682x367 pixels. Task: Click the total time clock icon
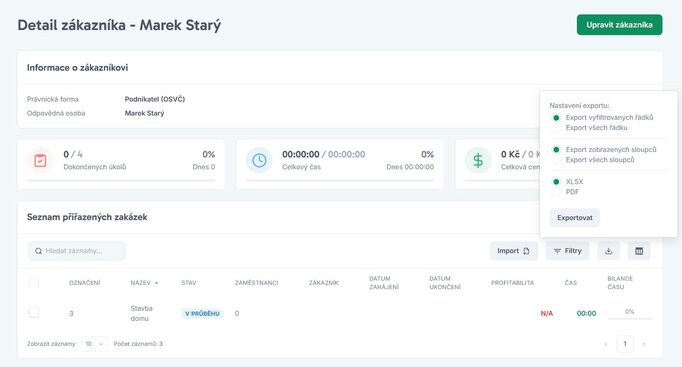click(259, 160)
